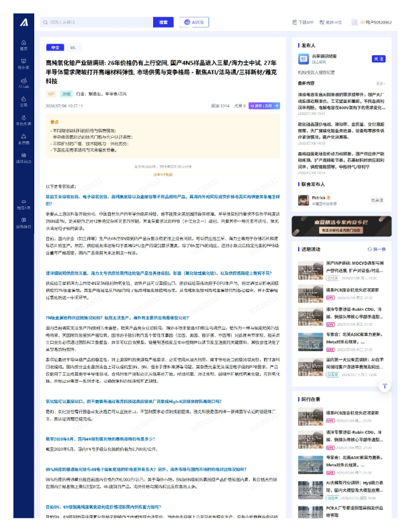This screenshot has height=532, width=411.
Task: Open the PCB大厂专家 thumbnail in 同行在看
Action: pyautogui.click(x=311, y=512)
